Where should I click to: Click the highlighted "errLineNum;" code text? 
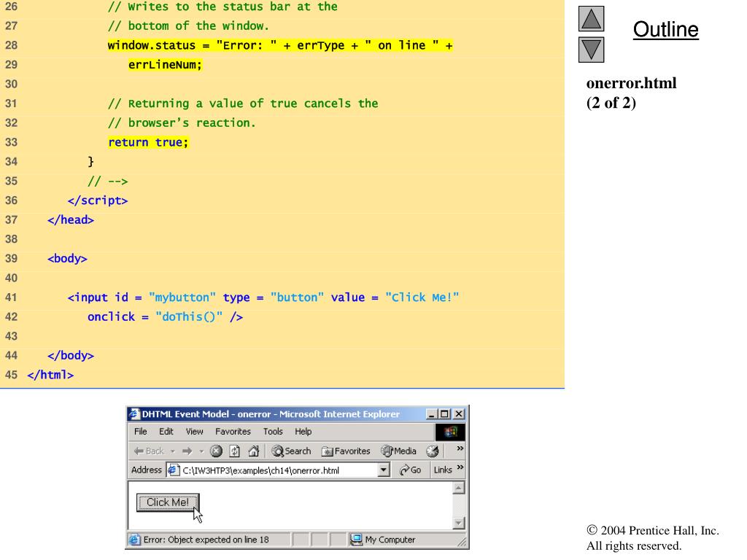click(166, 65)
